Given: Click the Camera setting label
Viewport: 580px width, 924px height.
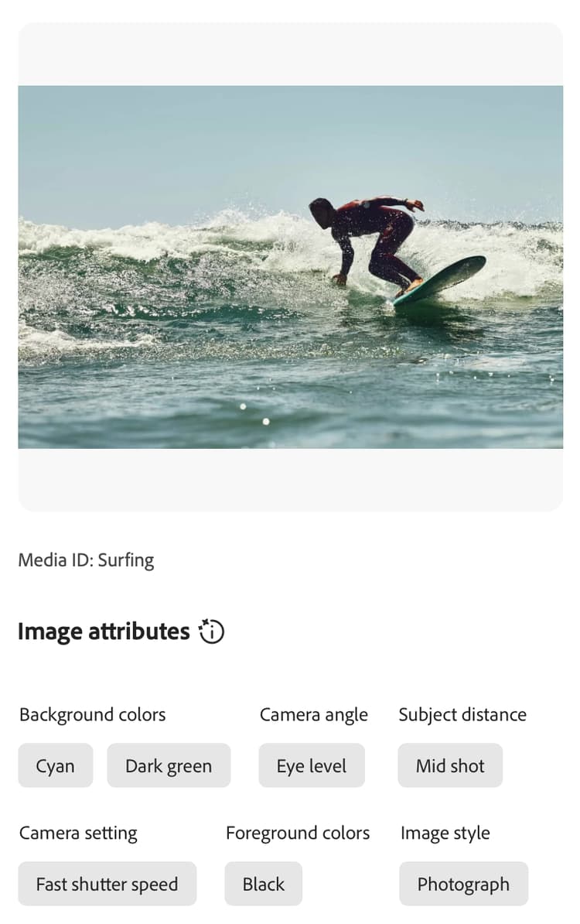Looking at the screenshot, I should click(x=78, y=833).
